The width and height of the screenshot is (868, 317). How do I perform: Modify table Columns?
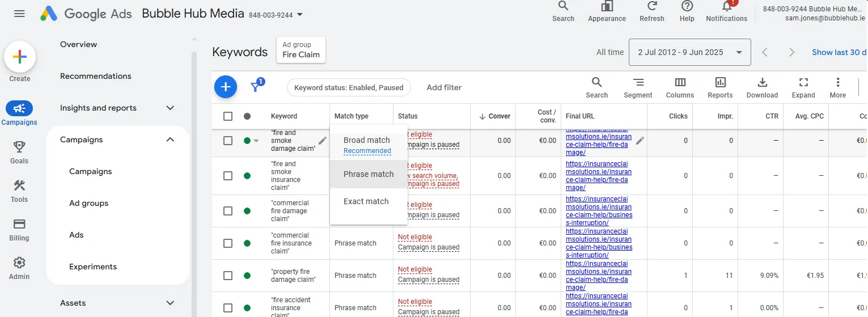click(x=680, y=87)
